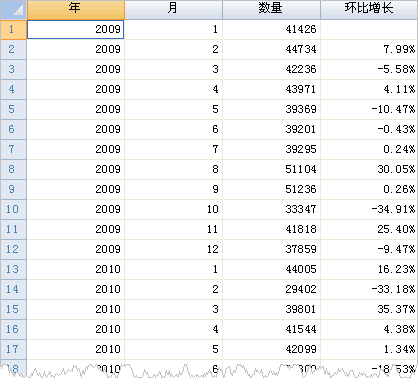Viewport: 418px width, 378px height.
Task: Select row header 9
Action: [x=13, y=190]
